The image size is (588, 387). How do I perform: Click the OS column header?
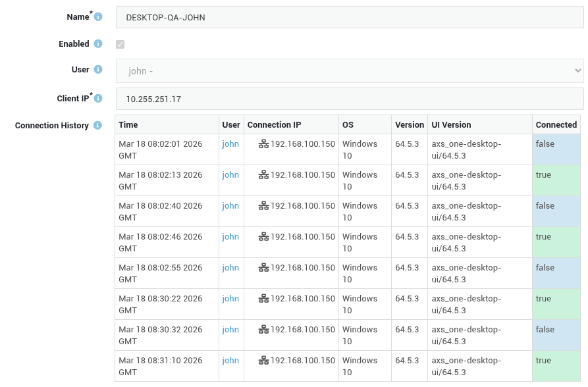tap(365, 125)
